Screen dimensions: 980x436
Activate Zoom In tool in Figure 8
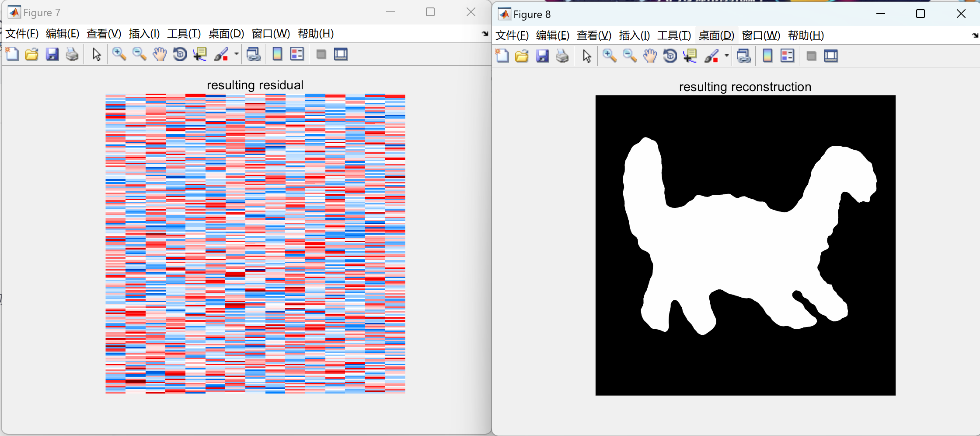pyautogui.click(x=609, y=56)
